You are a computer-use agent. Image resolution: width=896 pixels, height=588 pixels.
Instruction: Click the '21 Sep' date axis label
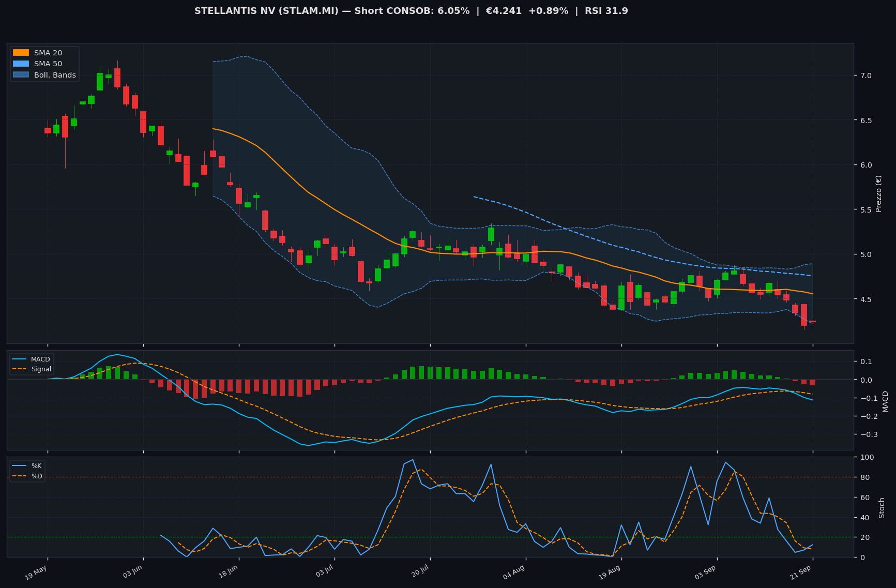click(802, 572)
